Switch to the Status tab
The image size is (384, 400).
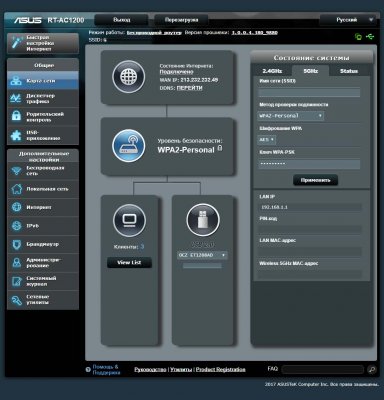(x=349, y=71)
